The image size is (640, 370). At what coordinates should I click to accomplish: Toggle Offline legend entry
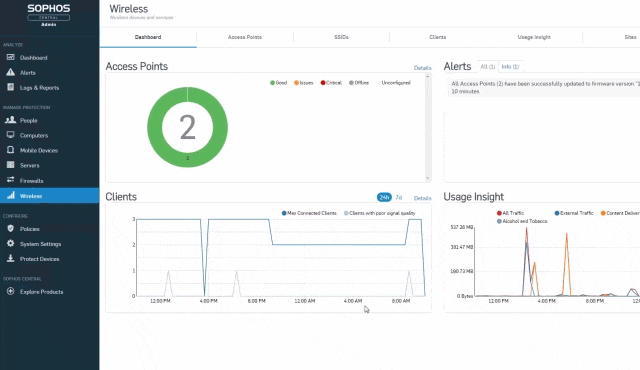pyautogui.click(x=359, y=83)
